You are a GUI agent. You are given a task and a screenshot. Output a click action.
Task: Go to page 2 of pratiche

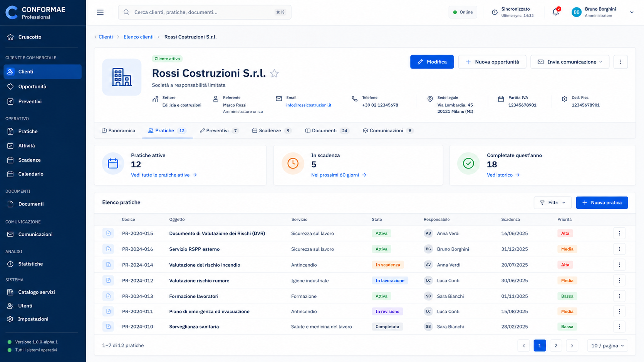(x=556, y=345)
